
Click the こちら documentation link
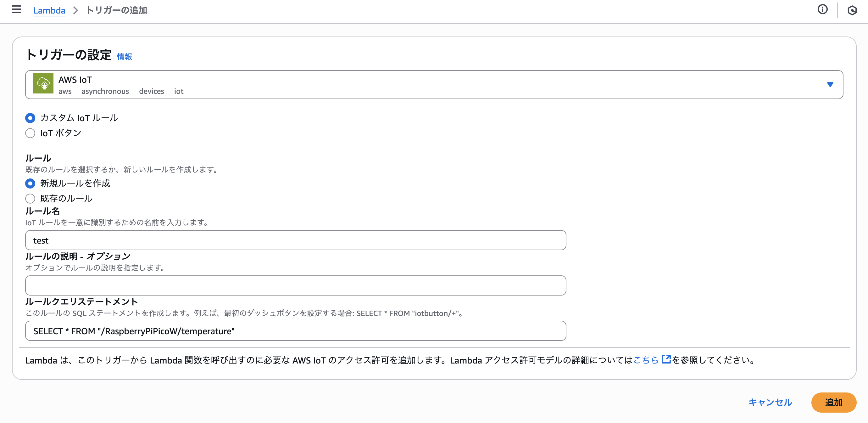(646, 360)
